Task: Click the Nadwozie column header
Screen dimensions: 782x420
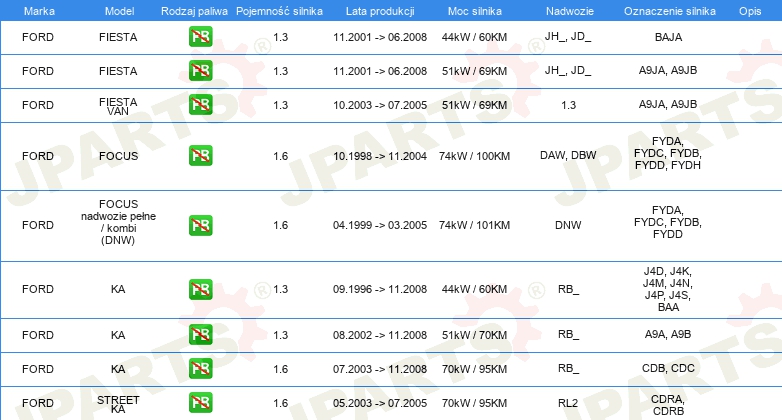Action: (x=570, y=11)
